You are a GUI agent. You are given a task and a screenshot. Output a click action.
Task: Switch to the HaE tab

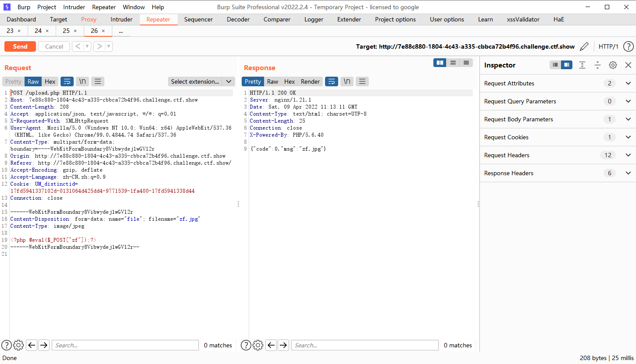559,19
